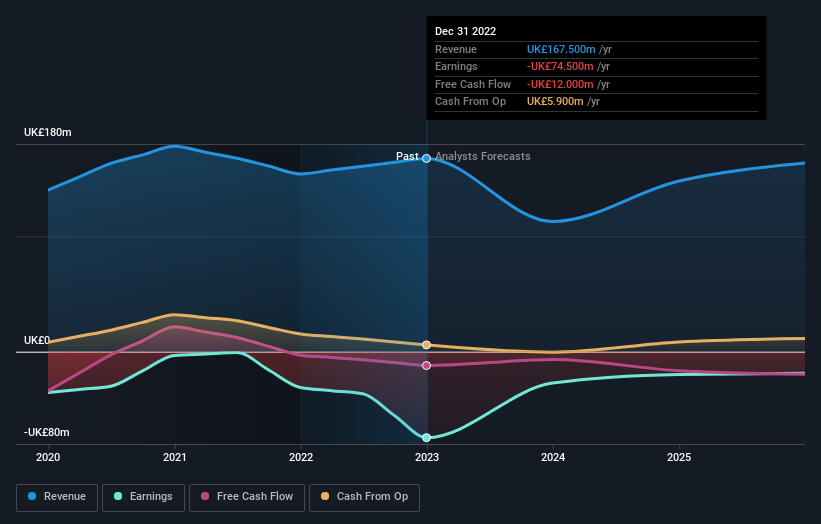This screenshot has width=821, height=524.
Task: Click the 2024 x-axis label
Action: (553, 457)
